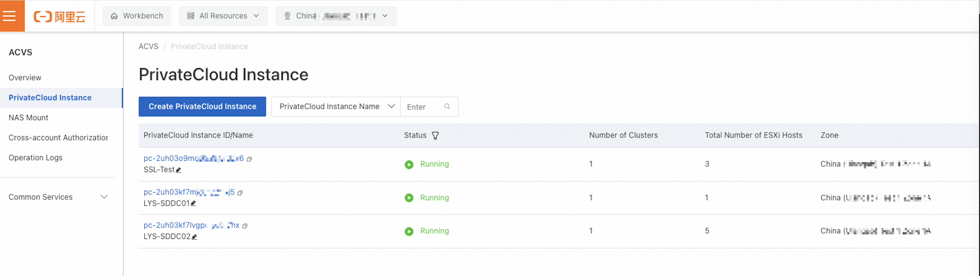Open the NAS Mount sidebar item
980x276 pixels.
pyautogui.click(x=29, y=118)
